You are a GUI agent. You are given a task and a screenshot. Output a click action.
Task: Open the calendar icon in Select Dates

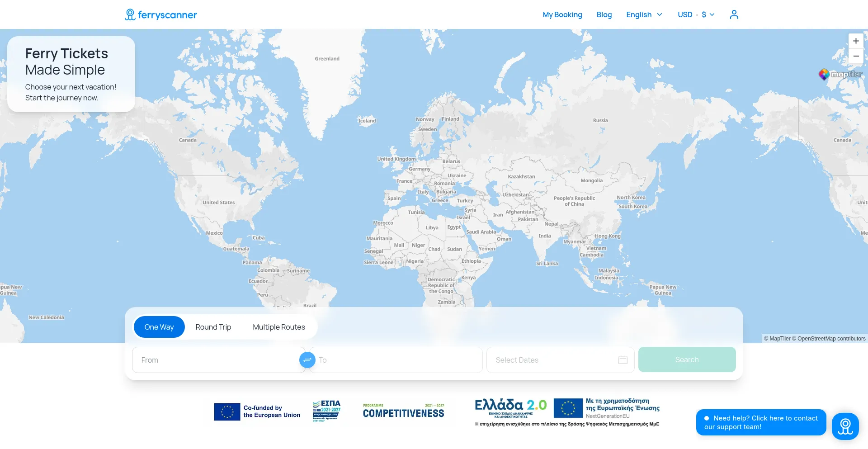(623, 360)
